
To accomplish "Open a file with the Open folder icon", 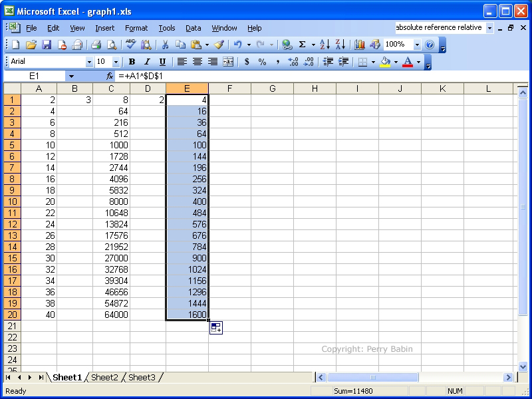I will [x=31, y=45].
